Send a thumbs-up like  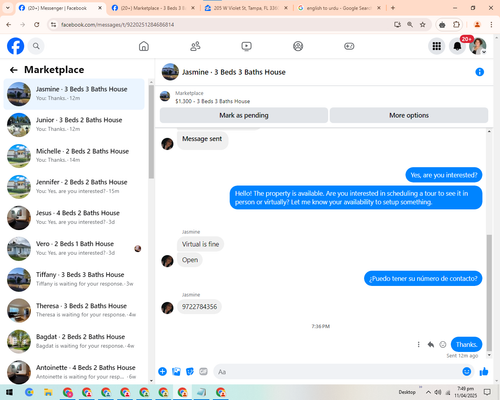click(x=484, y=371)
